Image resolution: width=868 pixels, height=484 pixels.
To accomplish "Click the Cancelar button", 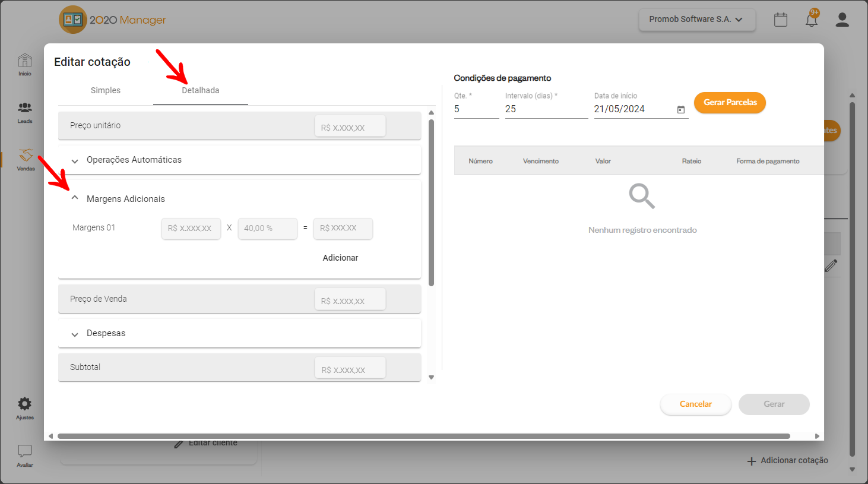I will click(696, 404).
